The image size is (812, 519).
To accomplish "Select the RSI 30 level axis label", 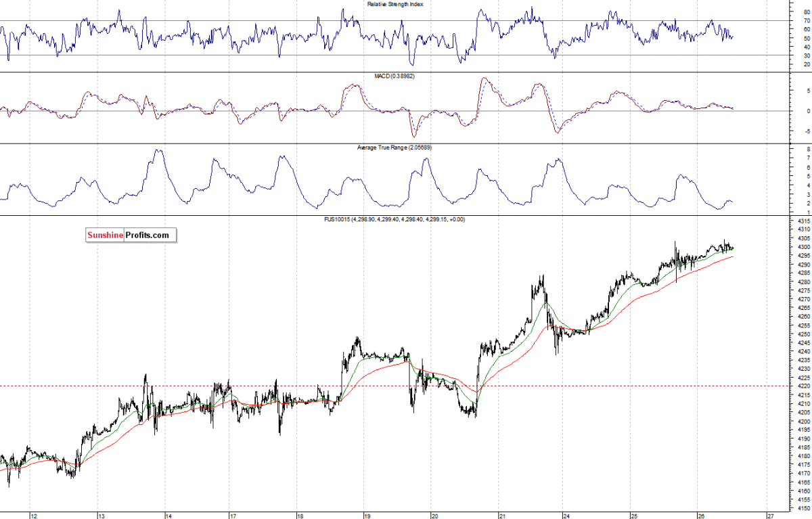I will [x=807, y=55].
